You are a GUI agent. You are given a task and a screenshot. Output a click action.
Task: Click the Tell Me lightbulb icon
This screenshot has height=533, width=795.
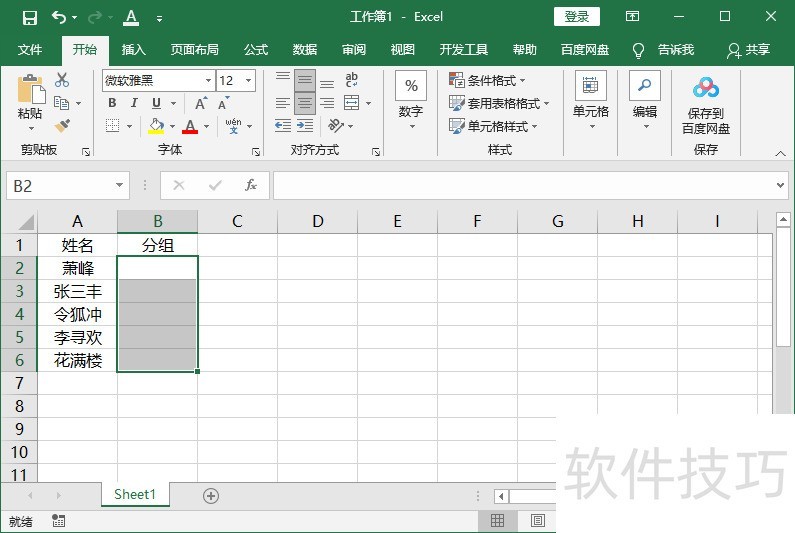[638, 50]
